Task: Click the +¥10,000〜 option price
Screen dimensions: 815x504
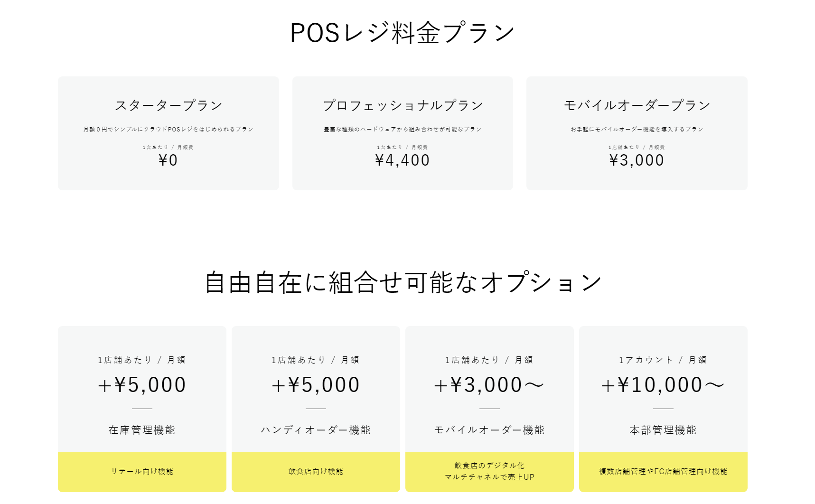Action: point(663,385)
